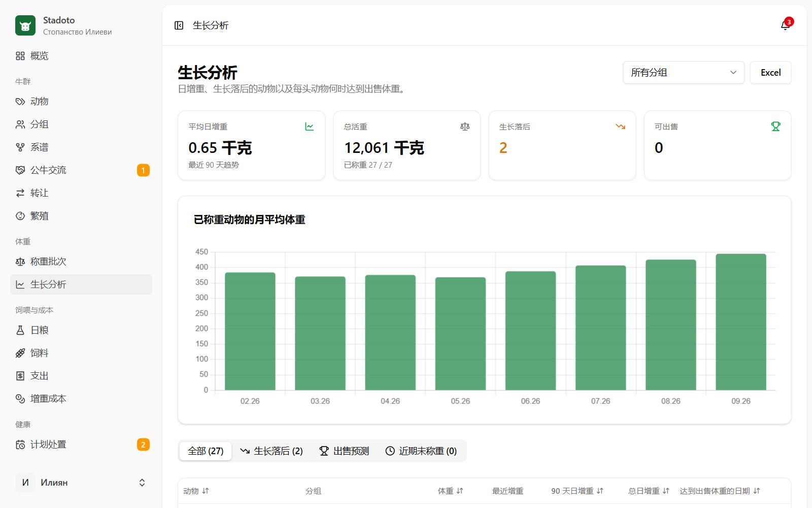Click scale icon on 总活重 card
The height and width of the screenshot is (508, 812).
pos(465,126)
